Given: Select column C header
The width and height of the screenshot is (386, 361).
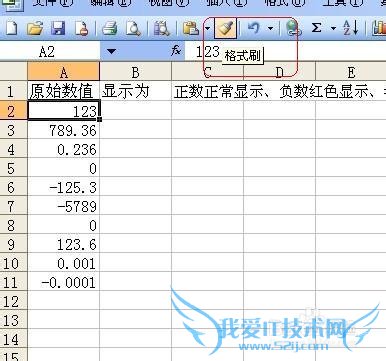Looking at the screenshot, I should 208,71.
